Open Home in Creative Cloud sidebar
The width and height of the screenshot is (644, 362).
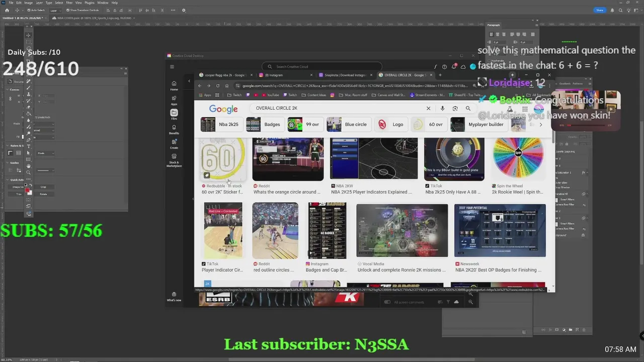174,85
